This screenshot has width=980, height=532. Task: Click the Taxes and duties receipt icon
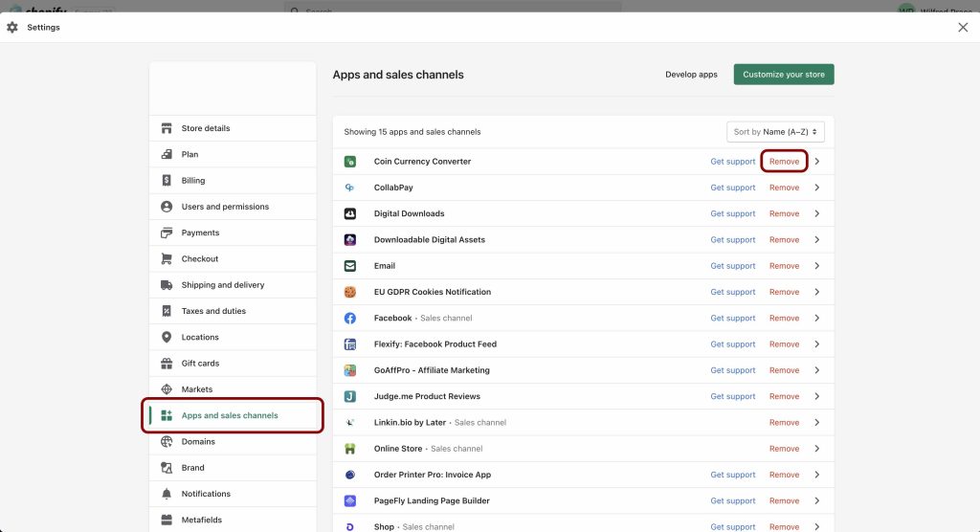167,311
